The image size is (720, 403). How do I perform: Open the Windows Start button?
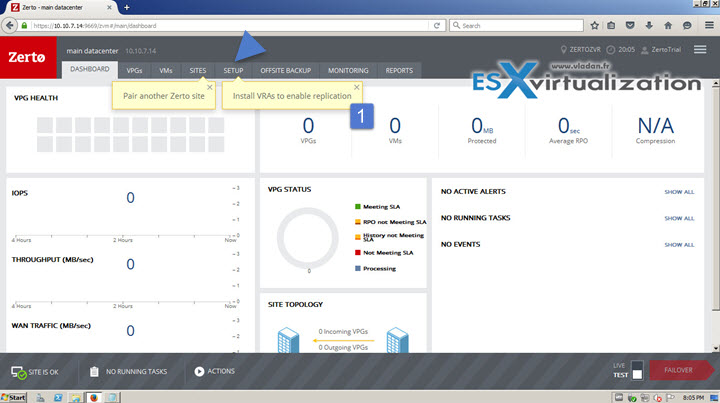(13, 397)
